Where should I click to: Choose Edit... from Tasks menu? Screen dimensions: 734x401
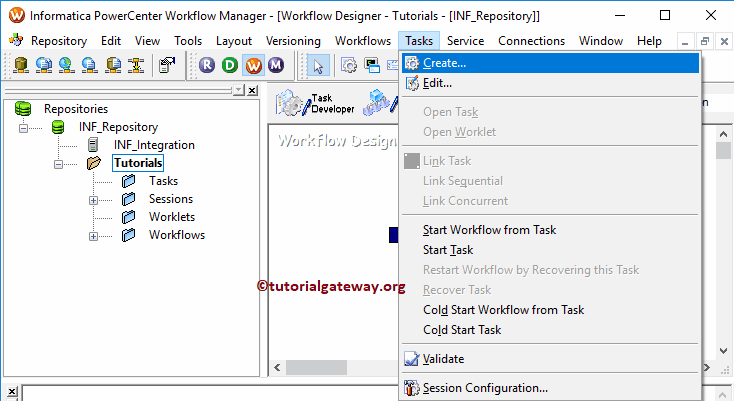pos(550,83)
